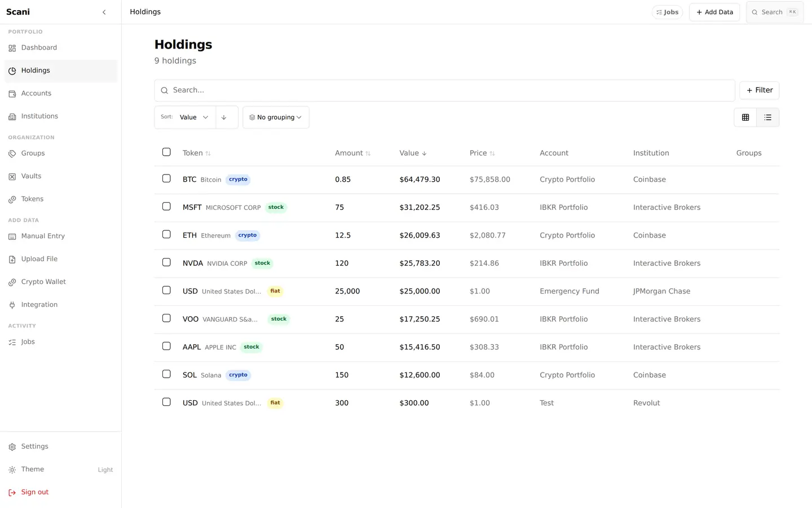Image resolution: width=812 pixels, height=508 pixels.
Task: Click the Tokens icon in sidebar
Action: tap(12, 199)
